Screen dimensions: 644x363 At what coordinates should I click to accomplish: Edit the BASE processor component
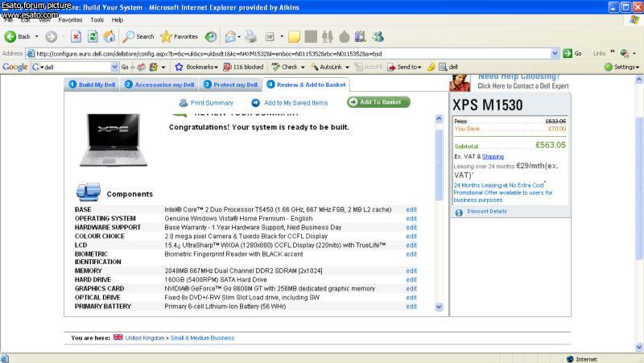pos(411,209)
